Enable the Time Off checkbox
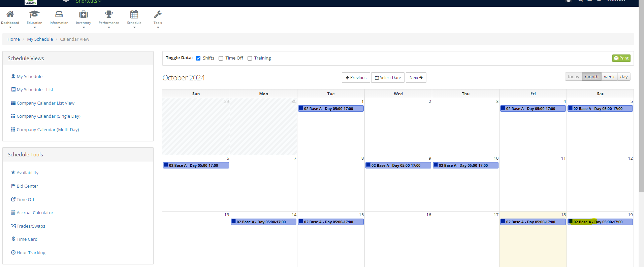The width and height of the screenshot is (644, 267). click(221, 58)
